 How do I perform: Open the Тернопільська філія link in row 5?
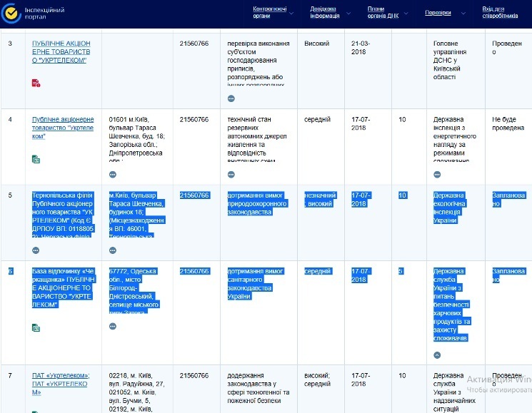[63, 215]
